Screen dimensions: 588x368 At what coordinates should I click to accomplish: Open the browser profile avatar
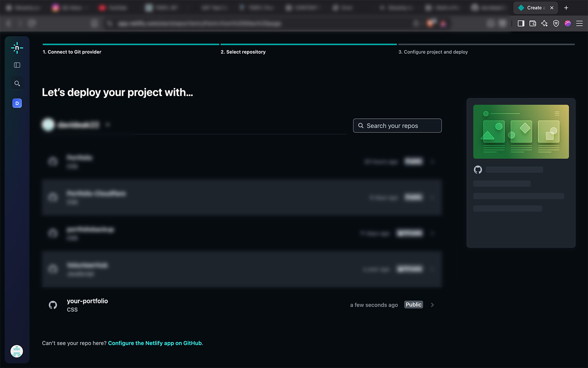coord(568,23)
